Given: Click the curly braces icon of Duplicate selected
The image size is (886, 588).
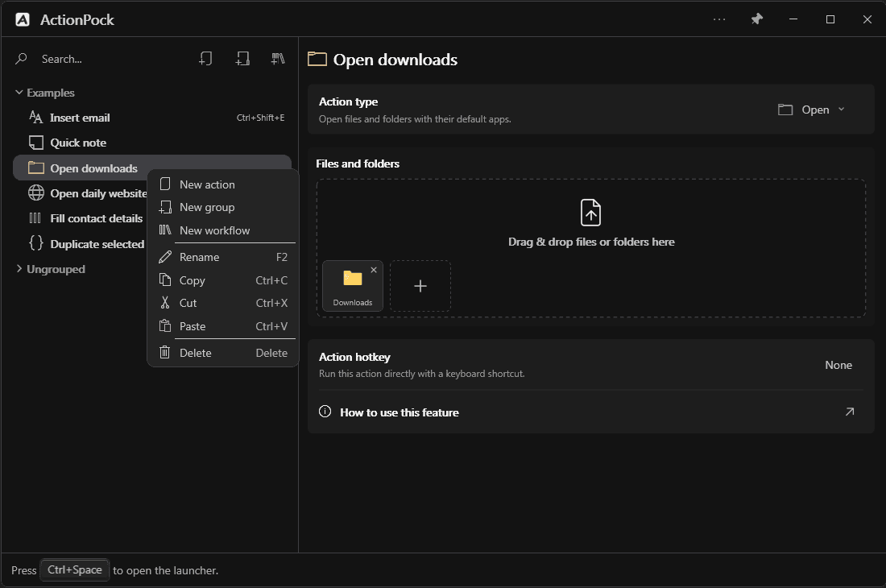Looking at the screenshot, I should [x=36, y=243].
